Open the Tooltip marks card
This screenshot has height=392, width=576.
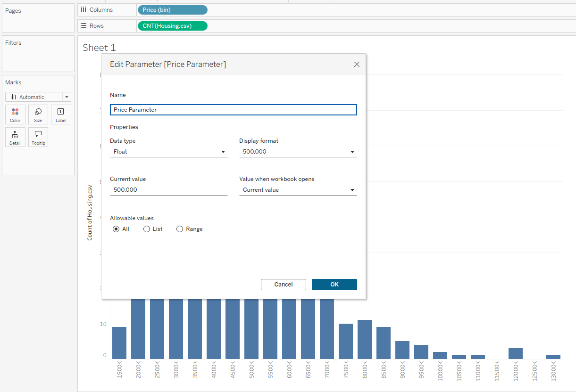tap(38, 135)
